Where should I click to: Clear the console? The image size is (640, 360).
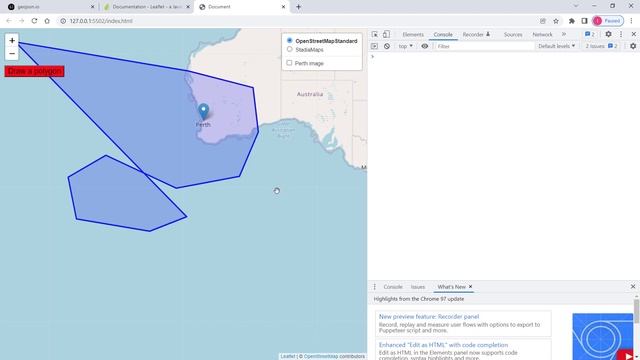387,46
